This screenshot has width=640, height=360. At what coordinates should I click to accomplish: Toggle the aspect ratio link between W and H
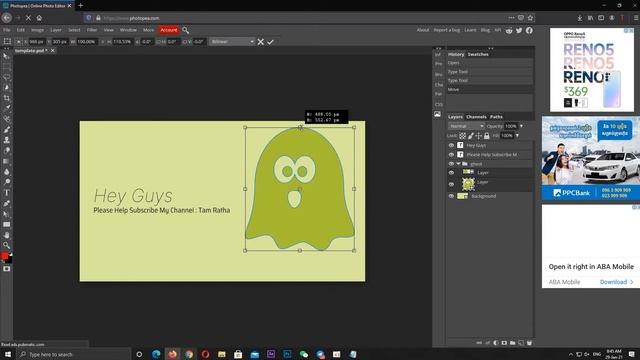pyautogui.click(x=102, y=42)
